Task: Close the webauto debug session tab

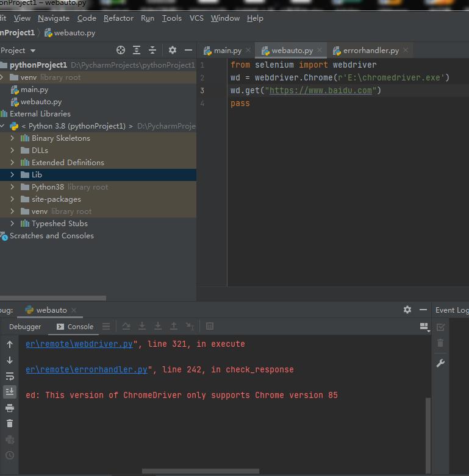Action: (x=74, y=310)
